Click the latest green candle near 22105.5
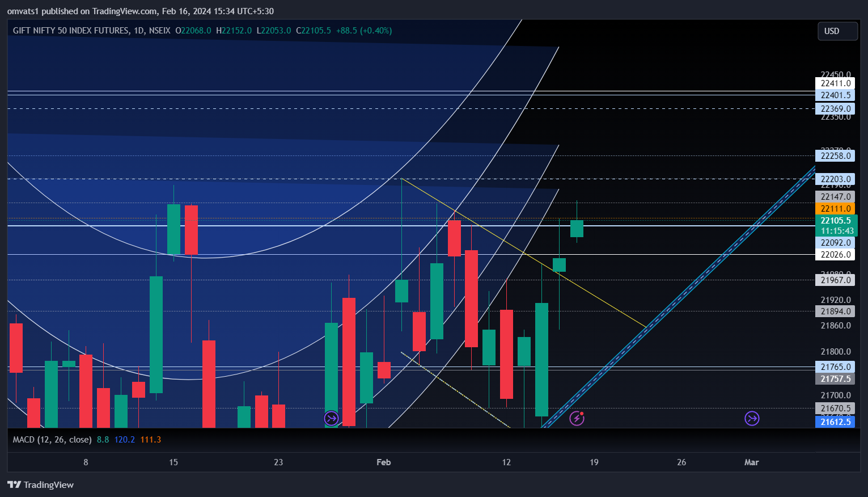Image resolution: width=868 pixels, height=497 pixels. click(577, 229)
